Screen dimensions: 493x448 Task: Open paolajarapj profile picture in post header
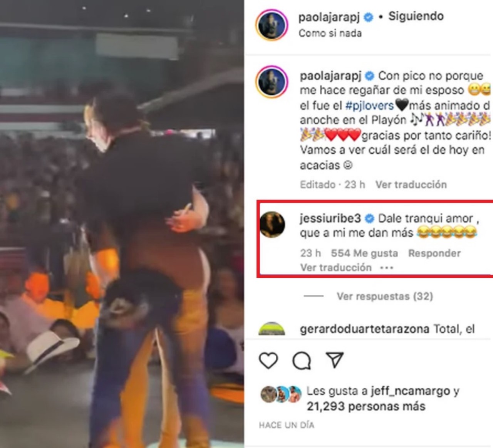tap(272, 25)
